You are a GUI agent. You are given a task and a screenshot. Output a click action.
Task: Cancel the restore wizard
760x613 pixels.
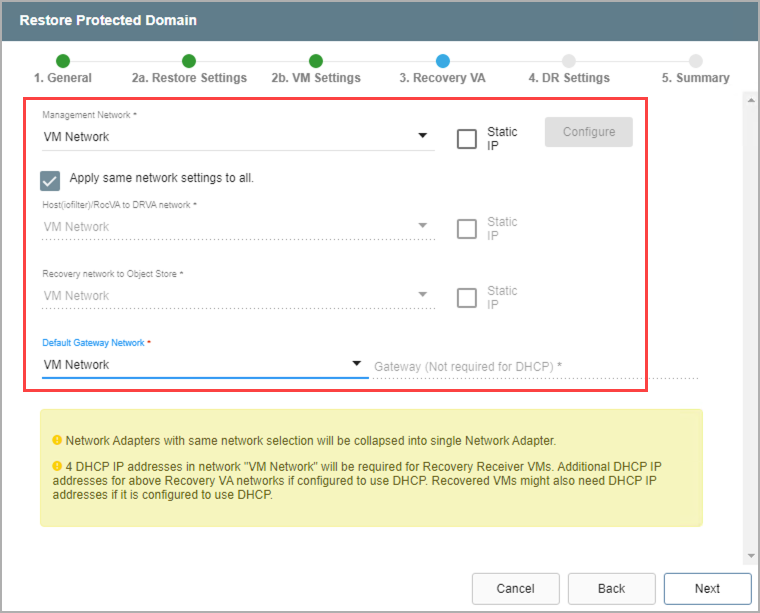point(515,588)
